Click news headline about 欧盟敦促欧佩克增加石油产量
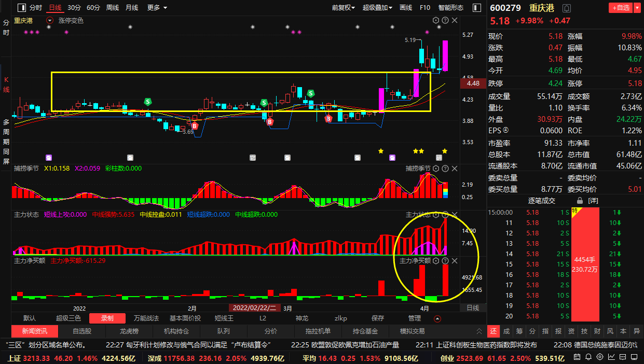The width and height of the screenshot is (644, 364). pyautogui.click(x=345, y=344)
